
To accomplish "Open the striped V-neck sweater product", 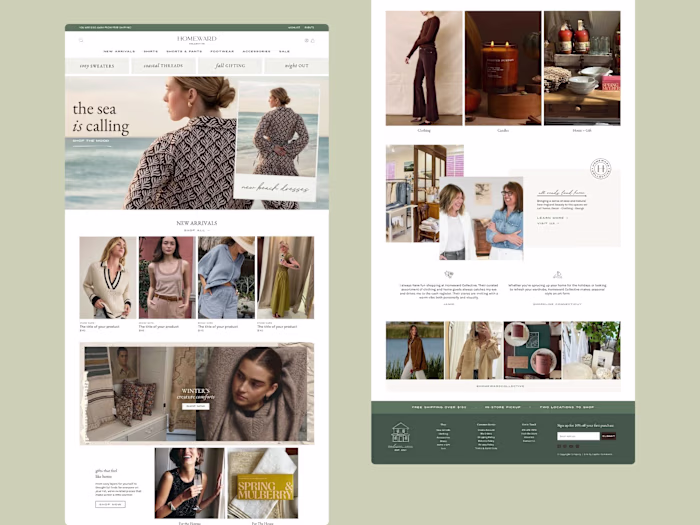I will coord(108,278).
